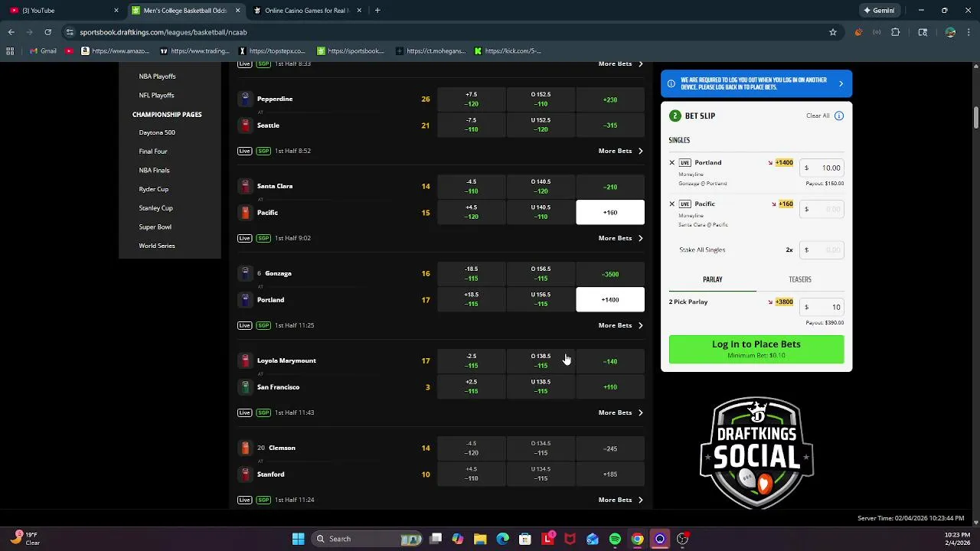The width and height of the screenshot is (980, 551).
Task: Switch to the Parlay tab
Action: coord(713,279)
